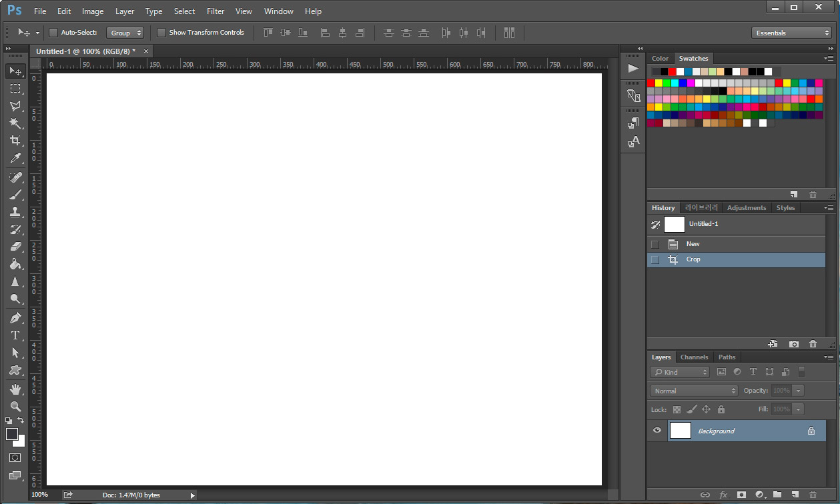
Task: Select the Move tool
Action: coord(15,71)
